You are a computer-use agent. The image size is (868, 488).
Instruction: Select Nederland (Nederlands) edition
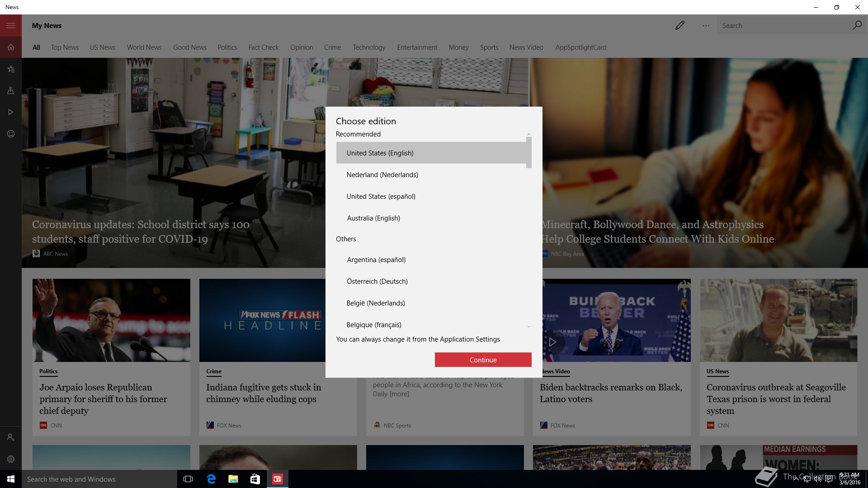tap(431, 175)
